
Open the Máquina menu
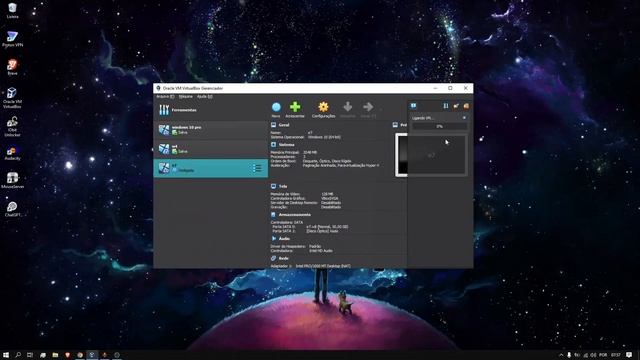[186, 97]
